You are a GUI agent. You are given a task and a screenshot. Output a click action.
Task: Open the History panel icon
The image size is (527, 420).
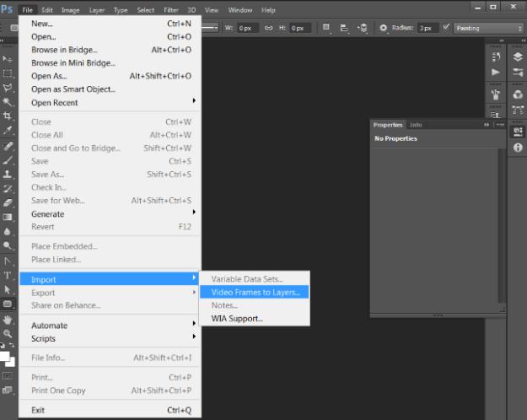[x=496, y=57]
